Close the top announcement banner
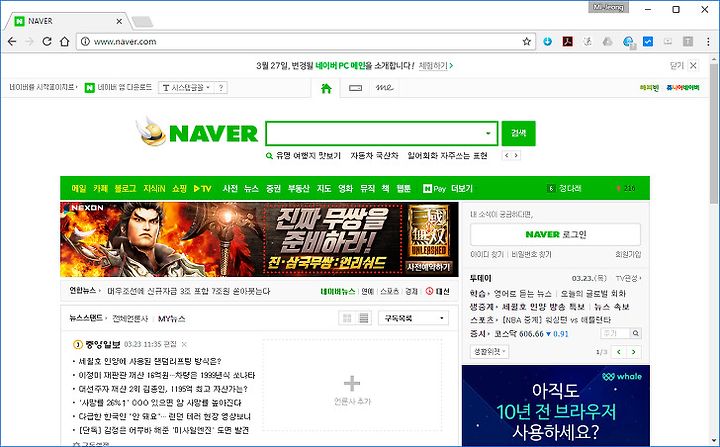Screen dimensions: 720x447 pos(693,66)
